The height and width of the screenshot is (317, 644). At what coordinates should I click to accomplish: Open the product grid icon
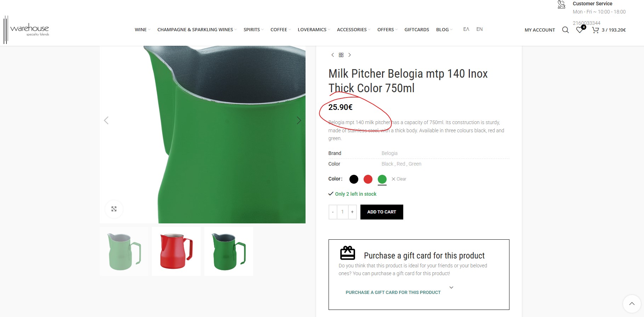pyautogui.click(x=341, y=55)
